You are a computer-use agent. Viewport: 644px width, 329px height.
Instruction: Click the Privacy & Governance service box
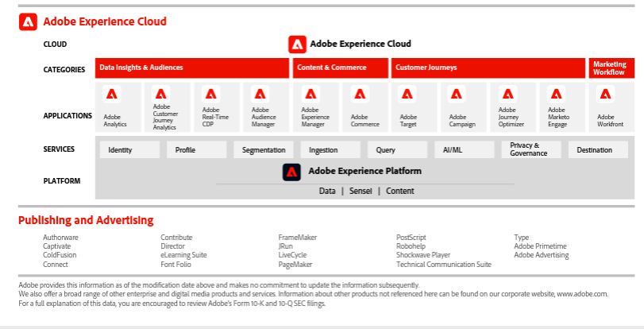[530, 149]
